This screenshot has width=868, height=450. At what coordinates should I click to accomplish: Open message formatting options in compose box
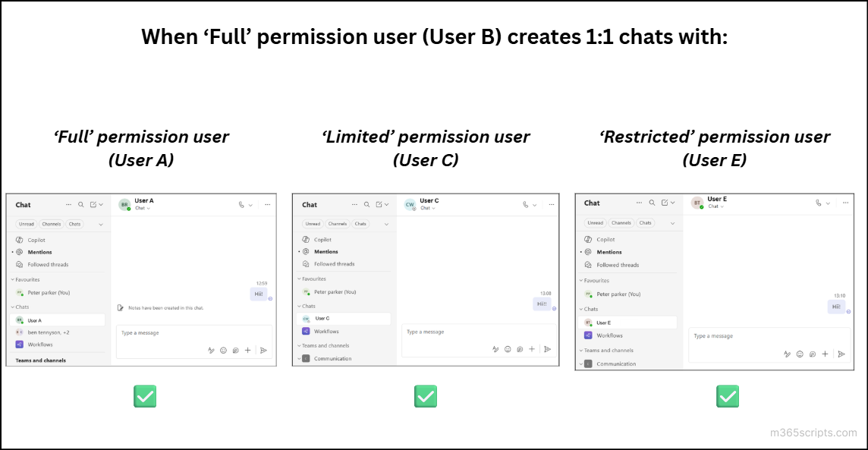[x=211, y=351]
